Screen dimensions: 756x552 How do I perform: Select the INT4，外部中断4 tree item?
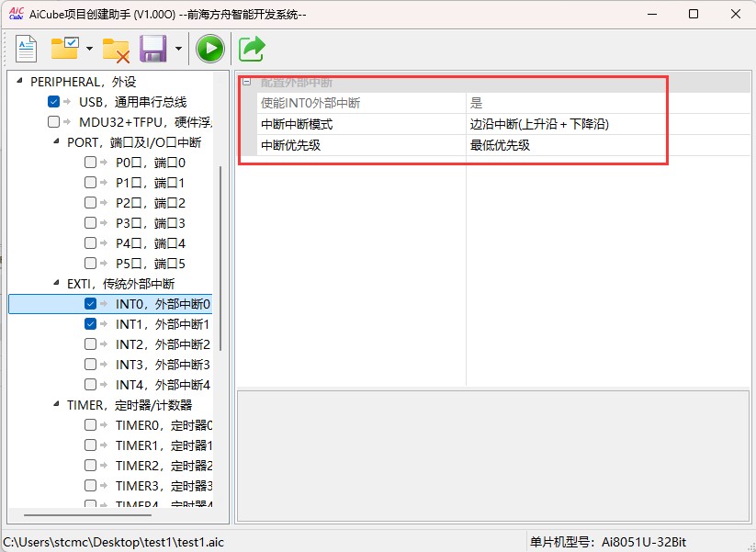click(163, 385)
